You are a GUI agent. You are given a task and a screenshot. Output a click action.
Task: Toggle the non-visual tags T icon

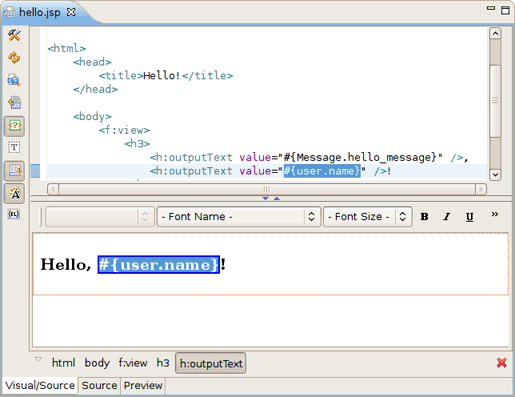pos(14,148)
